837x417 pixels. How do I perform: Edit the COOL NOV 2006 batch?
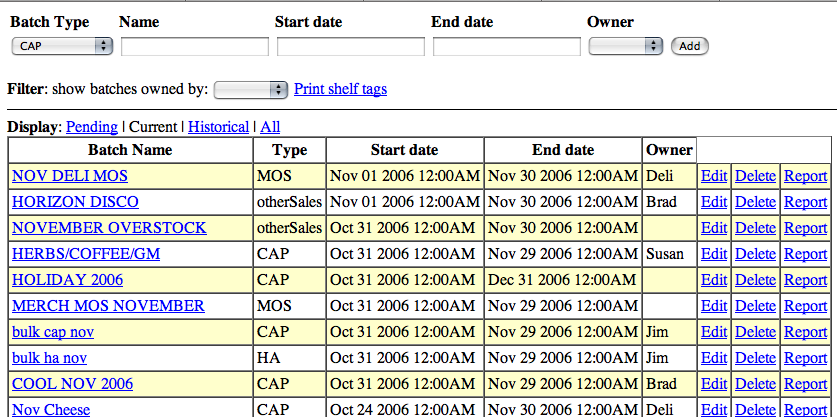click(714, 384)
